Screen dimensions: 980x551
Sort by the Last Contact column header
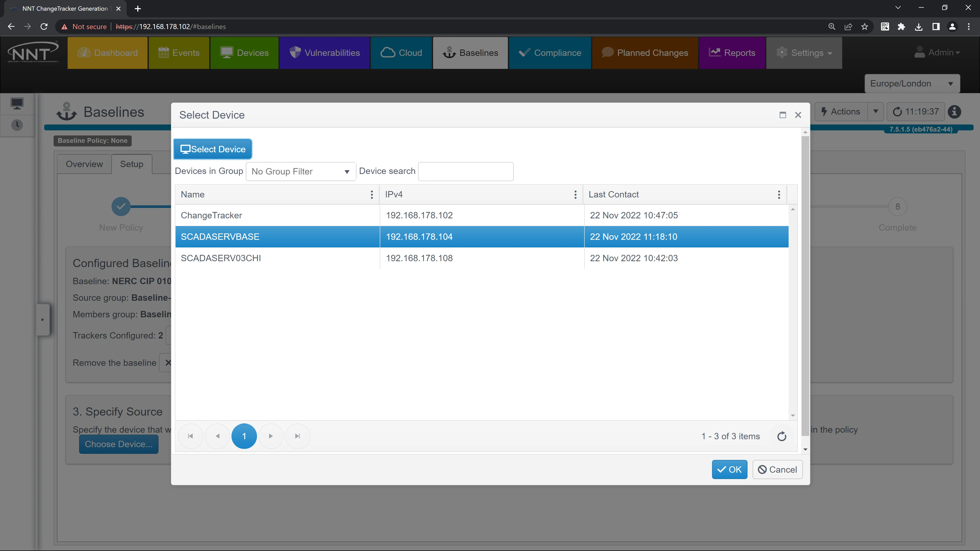point(614,195)
